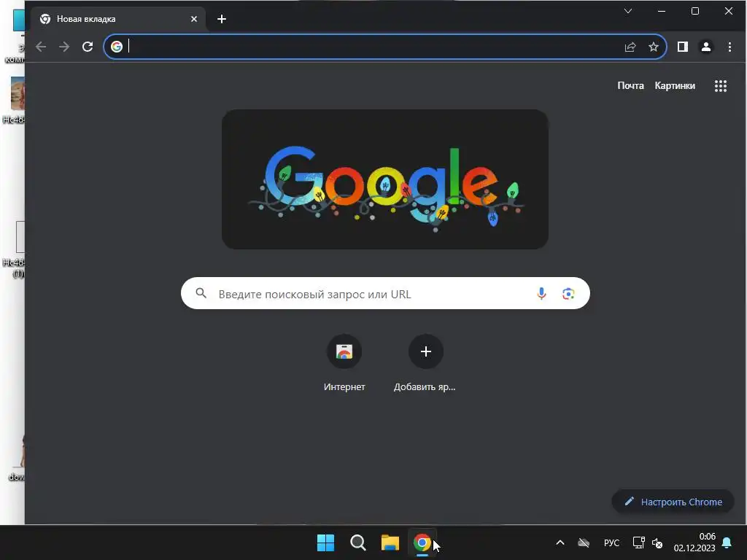This screenshot has width=747, height=560.
Task: Maximize the Chrome window
Action: 695,11
